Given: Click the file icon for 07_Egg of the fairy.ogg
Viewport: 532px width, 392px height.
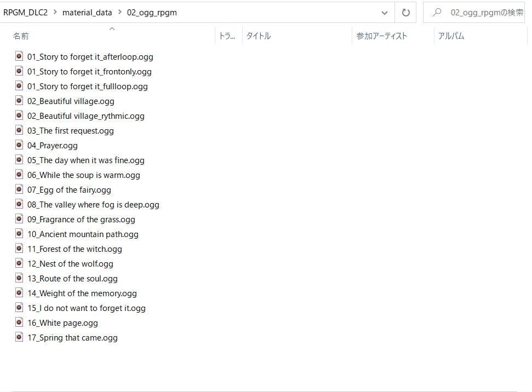Looking at the screenshot, I should click(x=19, y=189).
